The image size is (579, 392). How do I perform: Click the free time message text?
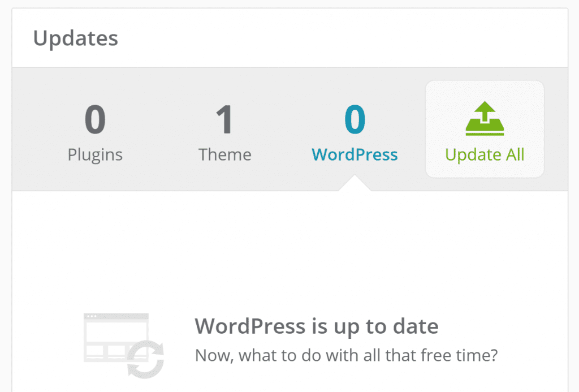pos(346,355)
